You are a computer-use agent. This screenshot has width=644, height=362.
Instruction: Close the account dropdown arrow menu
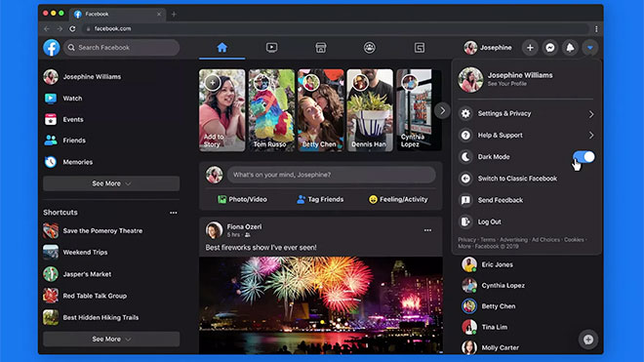[x=590, y=48]
